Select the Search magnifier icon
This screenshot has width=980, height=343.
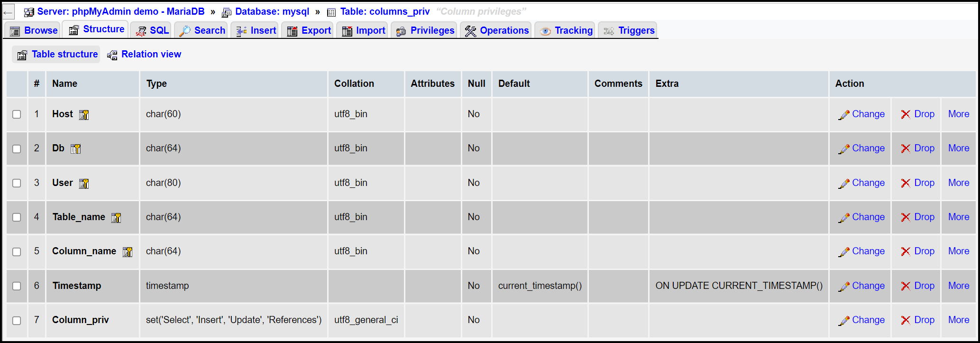click(184, 30)
